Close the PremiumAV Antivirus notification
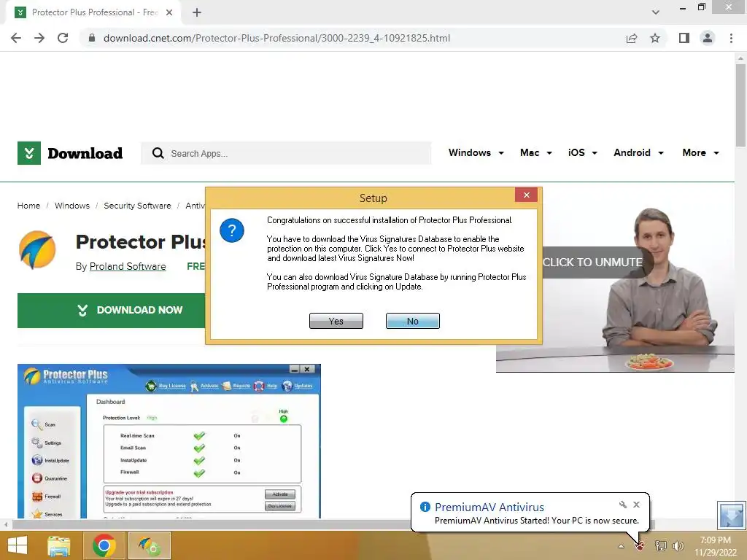Viewport: 747px width, 560px height. click(x=636, y=505)
